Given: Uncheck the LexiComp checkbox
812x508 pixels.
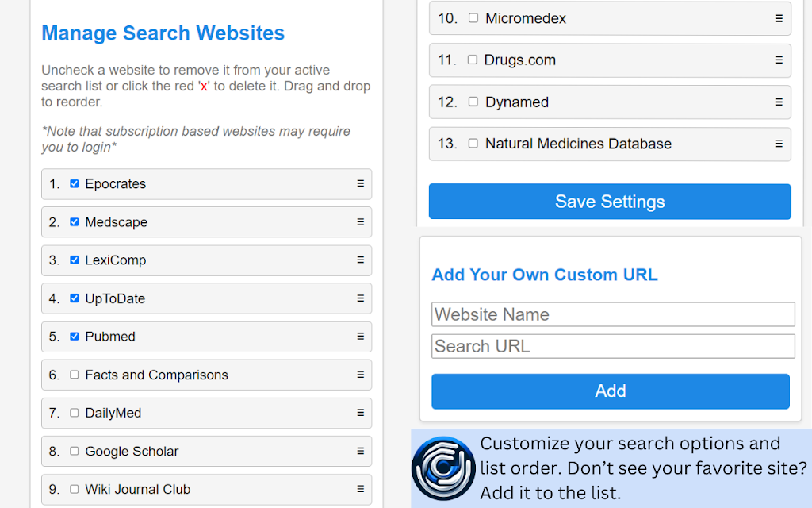Looking at the screenshot, I should (74, 260).
